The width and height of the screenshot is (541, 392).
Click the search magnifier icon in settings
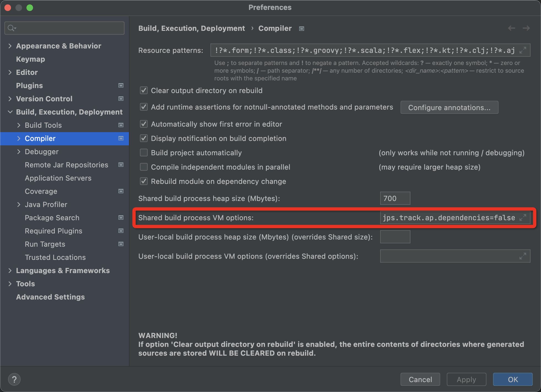12,28
